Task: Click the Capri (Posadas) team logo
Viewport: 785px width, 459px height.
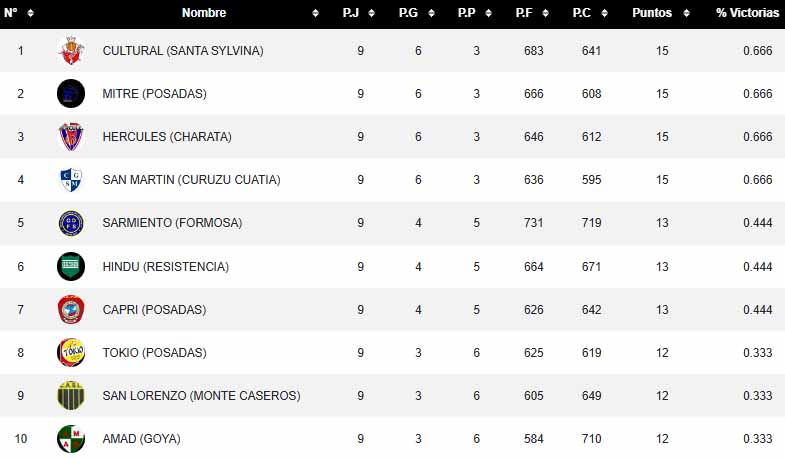Action: tap(71, 310)
